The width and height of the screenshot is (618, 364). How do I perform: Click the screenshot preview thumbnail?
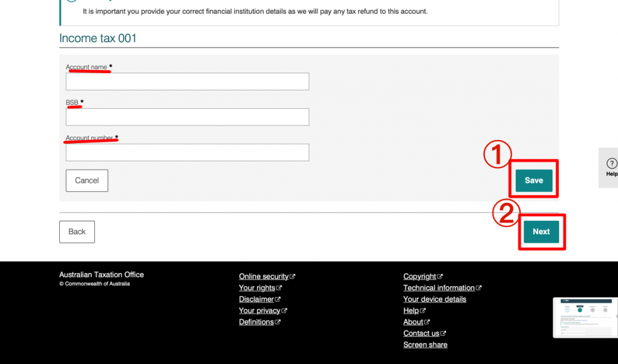coord(585,318)
